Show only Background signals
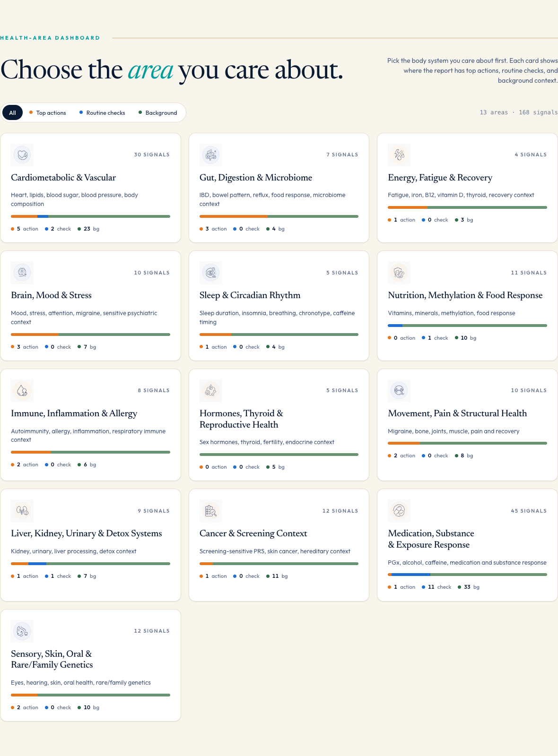The image size is (558, 756). [x=158, y=112]
